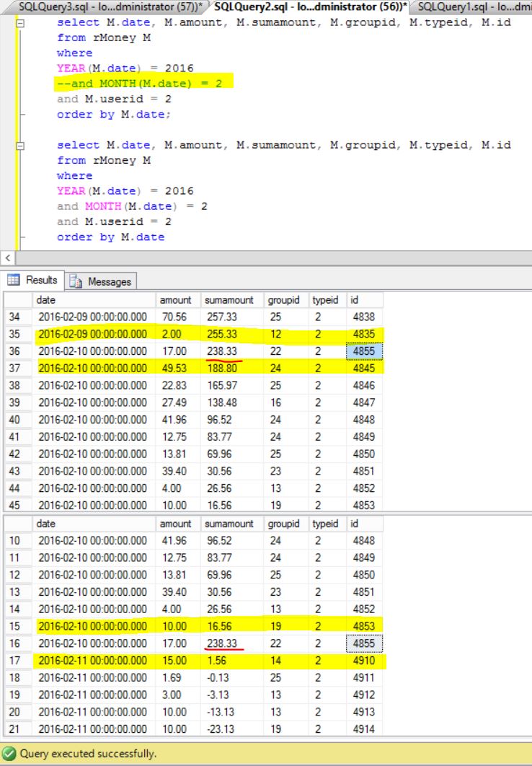532x766 pixels.
Task: Click the Results grid icon
Action: point(14,280)
